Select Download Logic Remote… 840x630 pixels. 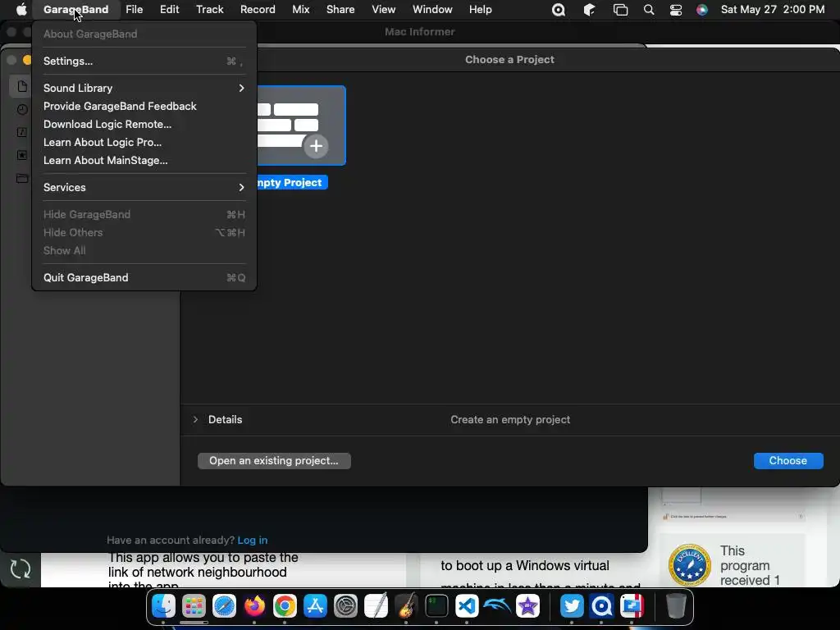tap(144, 125)
